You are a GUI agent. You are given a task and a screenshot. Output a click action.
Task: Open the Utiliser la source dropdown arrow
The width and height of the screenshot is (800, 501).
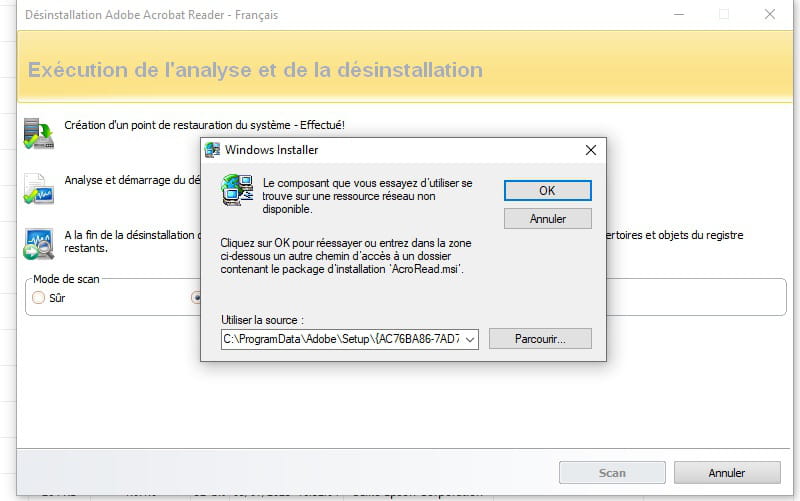click(470, 339)
